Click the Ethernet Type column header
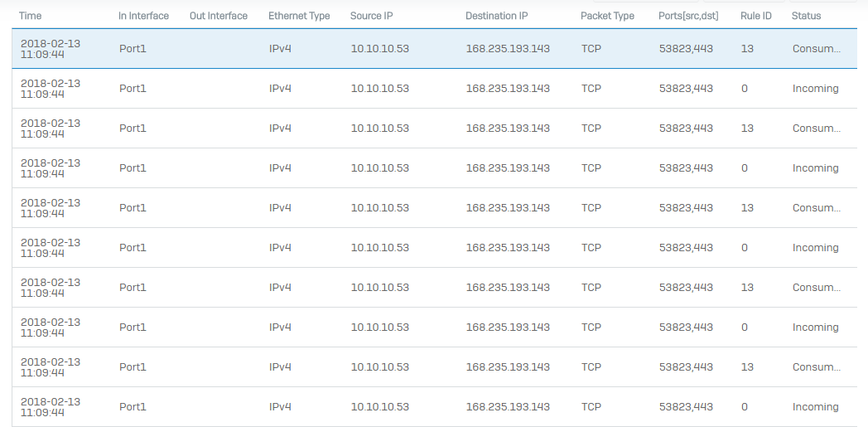Viewport: 868px width, 427px height. (299, 16)
